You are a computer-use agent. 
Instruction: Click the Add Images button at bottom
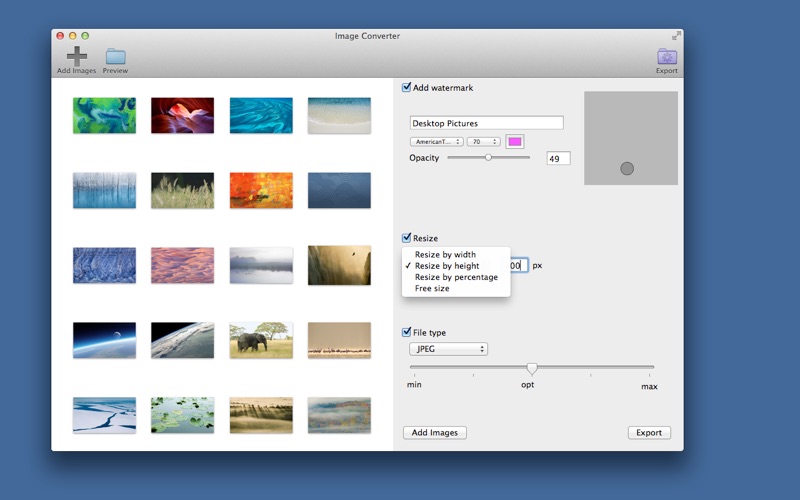pos(435,433)
